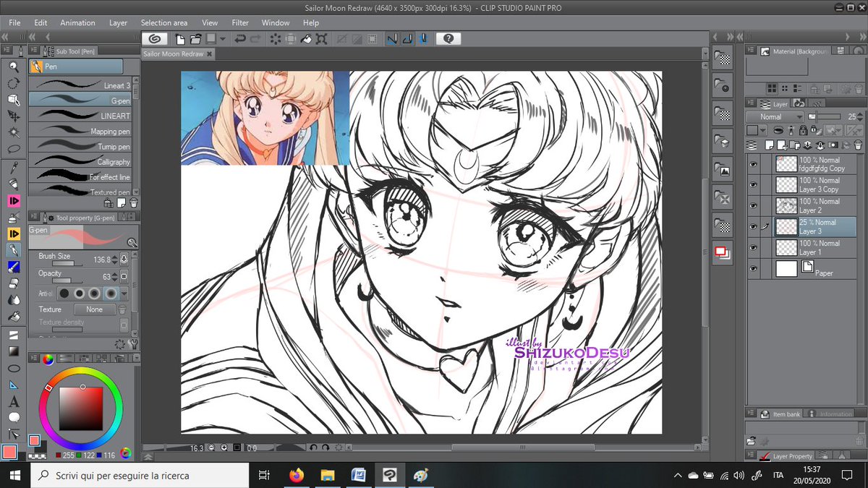
Task: Toggle brush size pressure dynamics button
Action: point(124,259)
